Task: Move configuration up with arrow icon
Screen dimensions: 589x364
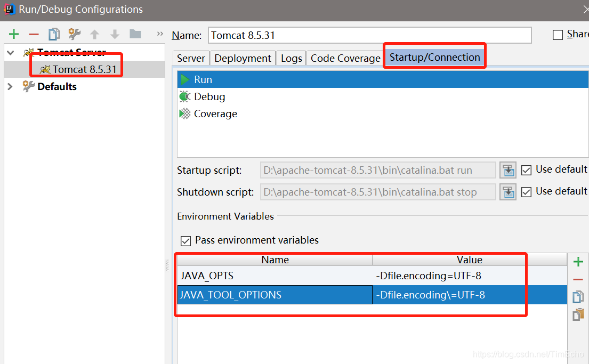Action: click(x=95, y=35)
